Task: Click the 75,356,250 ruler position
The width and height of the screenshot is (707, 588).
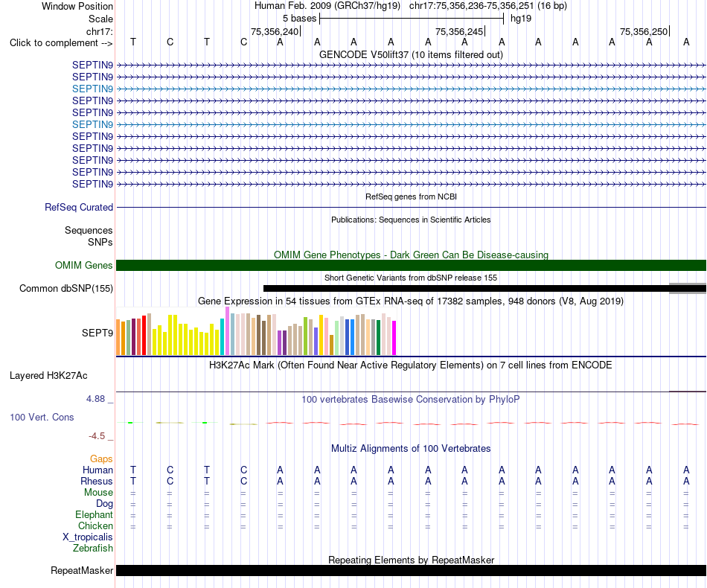Action: click(x=644, y=31)
